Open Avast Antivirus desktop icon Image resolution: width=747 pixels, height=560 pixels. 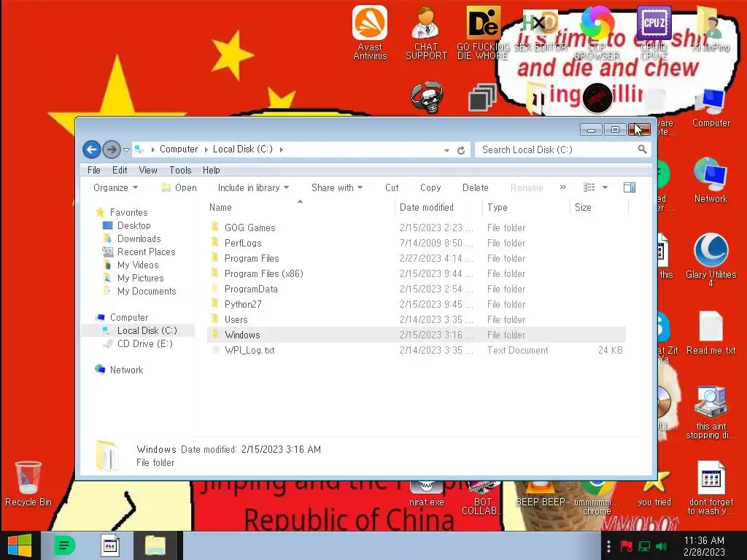pos(370,32)
